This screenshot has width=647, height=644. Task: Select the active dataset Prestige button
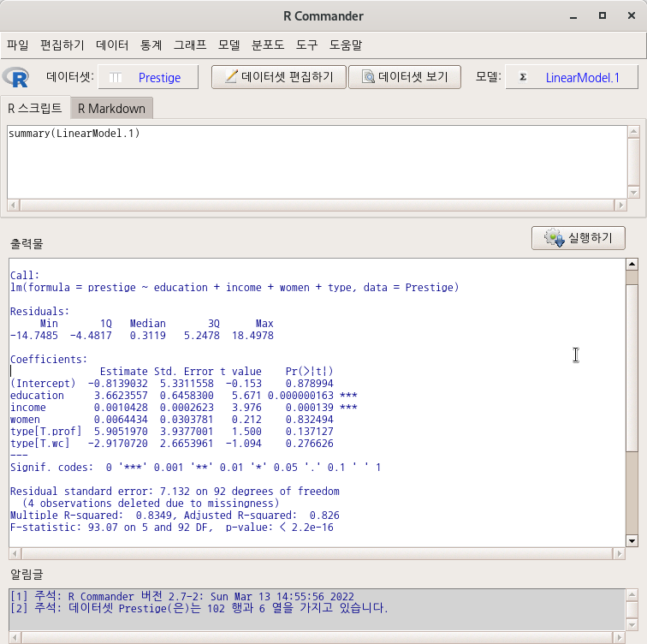(x=148, y=77)
